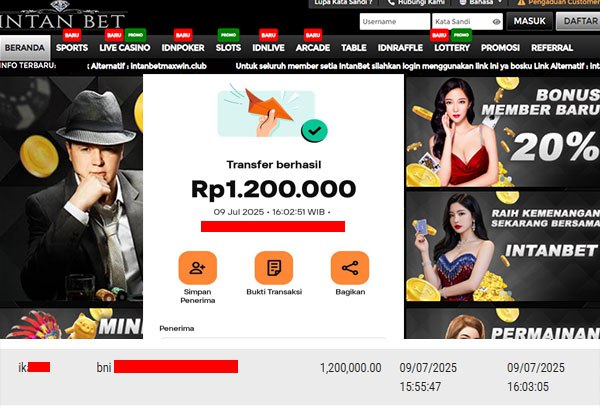The height and width of the screenshot is (415, 600).
Task: Click the Simpan Penerima add-contact icon
Action: click(197, 268)
